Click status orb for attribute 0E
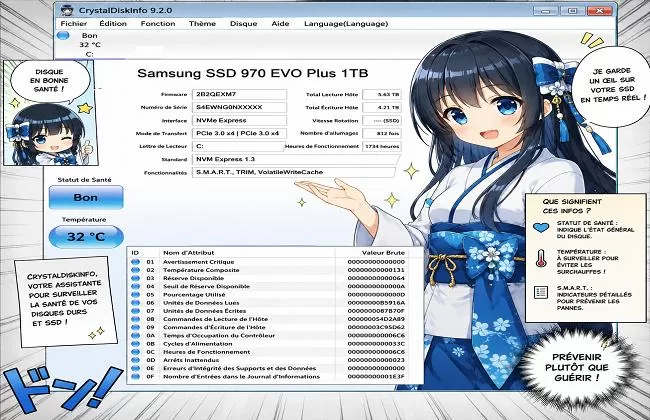This screenshot has width=650, height=420. point(136,368)
